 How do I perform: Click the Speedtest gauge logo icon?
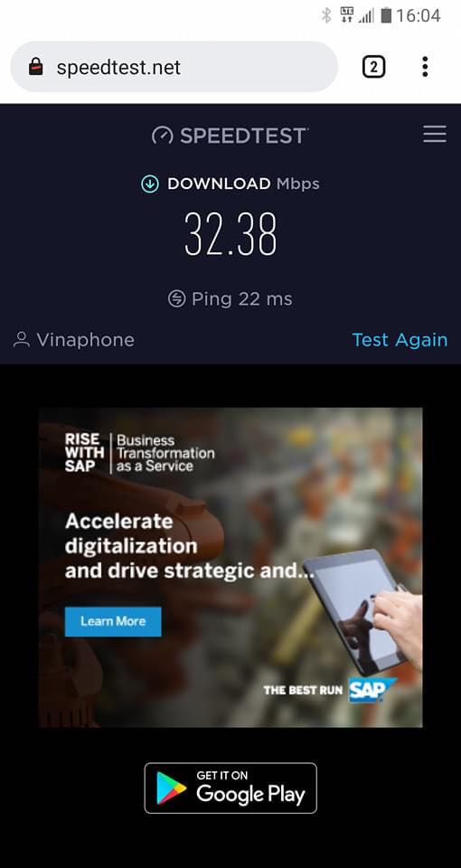162,136
